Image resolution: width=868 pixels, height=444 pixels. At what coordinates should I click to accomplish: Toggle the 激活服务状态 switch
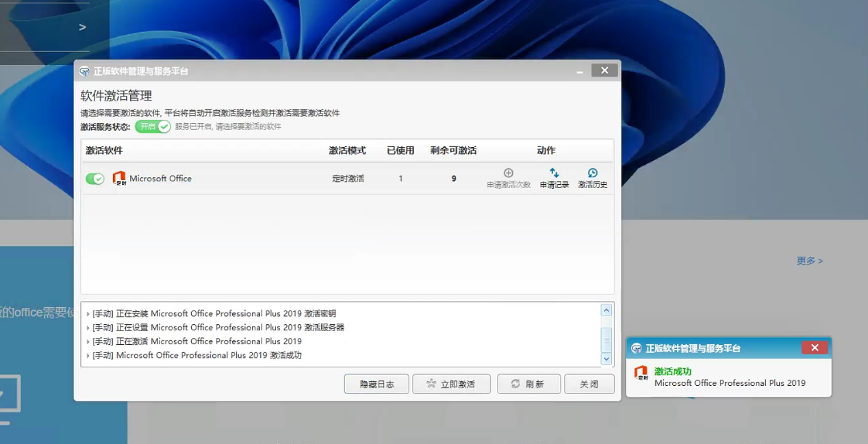153,127
